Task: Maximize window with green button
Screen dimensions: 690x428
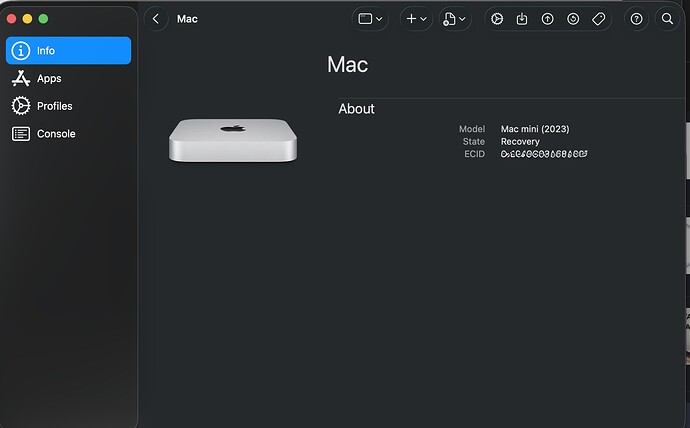Action: pos(43,18)
